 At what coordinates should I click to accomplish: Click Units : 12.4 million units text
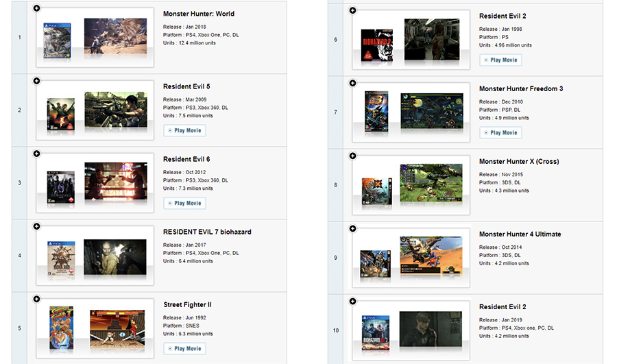click(x=189, y=43)
